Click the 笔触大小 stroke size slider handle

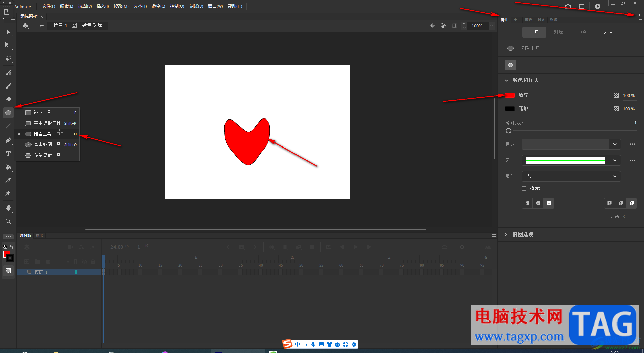click(508, 131)
